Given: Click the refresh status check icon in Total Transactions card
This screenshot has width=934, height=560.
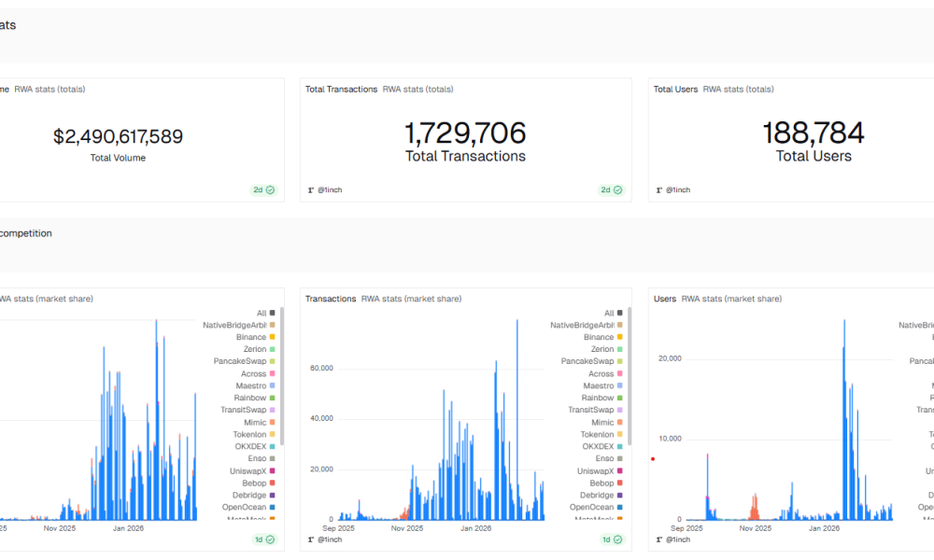Looking at the screenshot, I should tap(617, 189).
